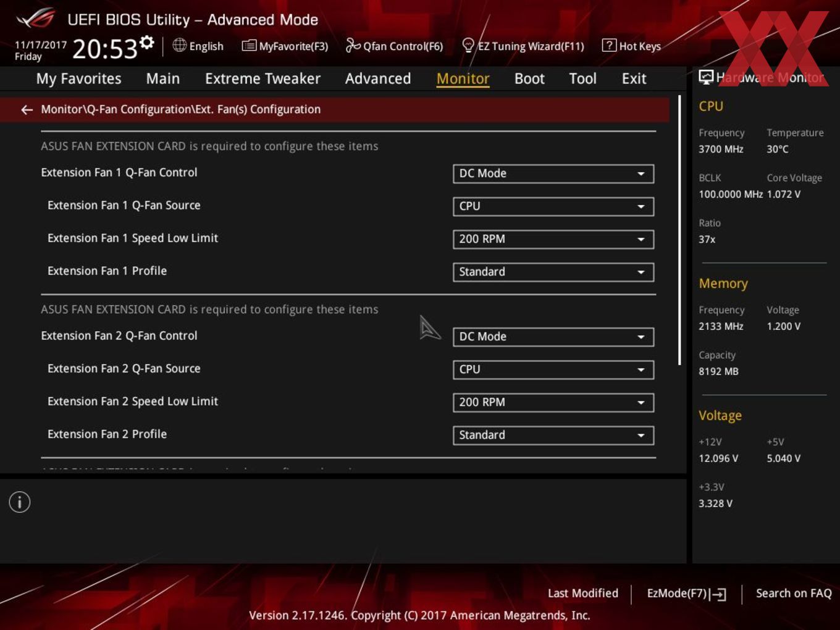
Task: Open Extension Fan 2 Profile dropdown
Action: tap(553, 435)
